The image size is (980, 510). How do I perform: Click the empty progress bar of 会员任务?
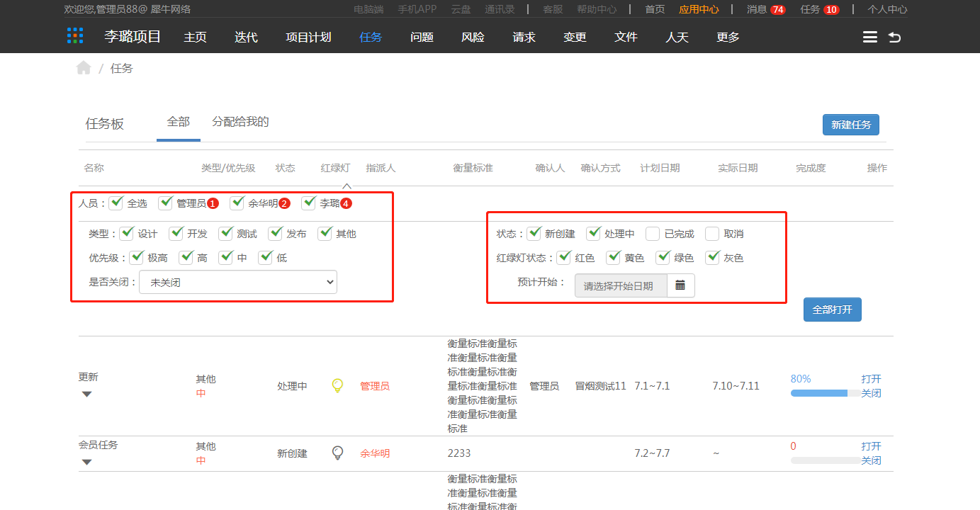click(826, 460)
